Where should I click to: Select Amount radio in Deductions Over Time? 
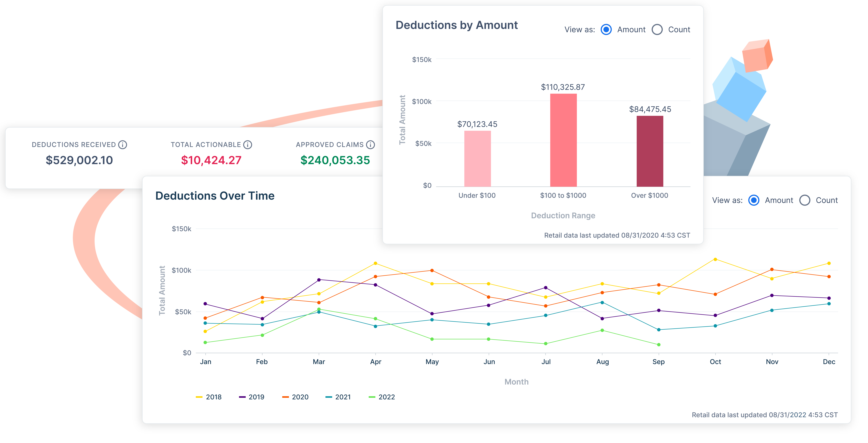(x=754, y=200)
